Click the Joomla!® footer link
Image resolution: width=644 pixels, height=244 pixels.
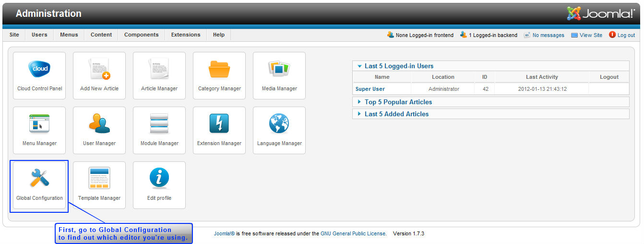(x=224, y=233)
